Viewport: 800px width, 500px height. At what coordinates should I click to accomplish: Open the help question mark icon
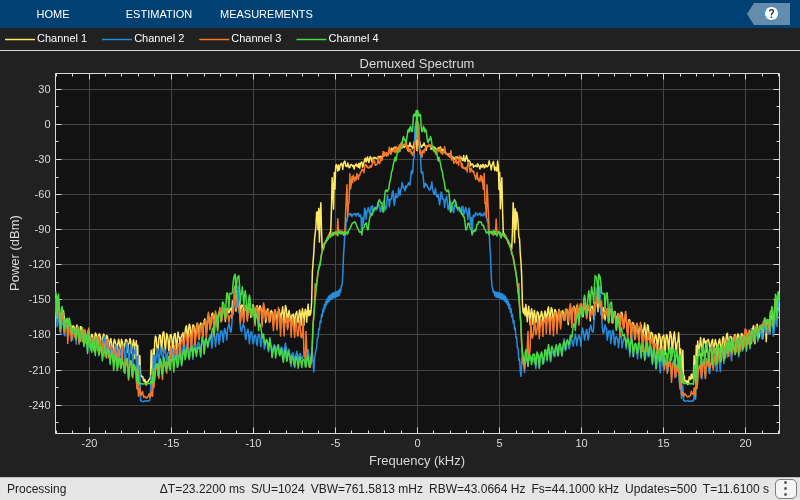click(x=771, y=14)
